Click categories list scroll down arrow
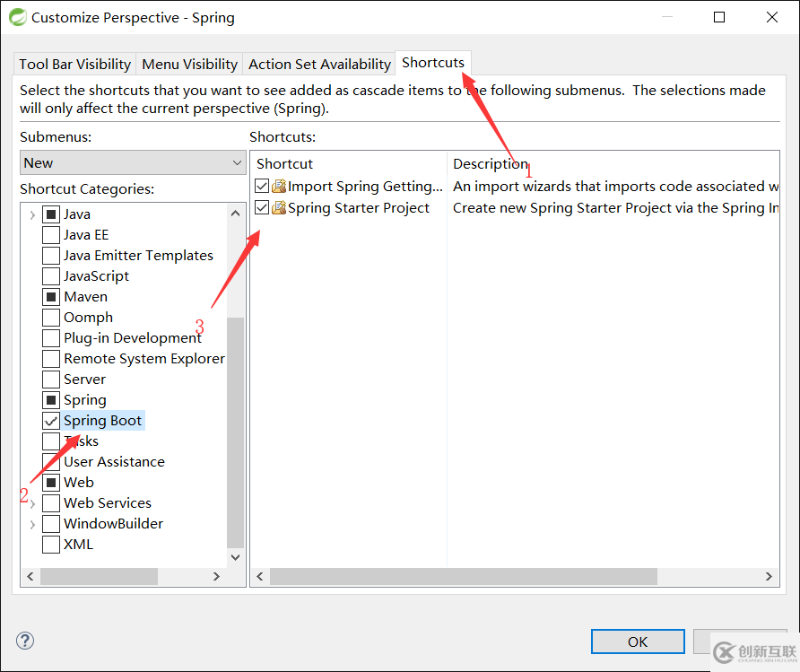This screenshot has height=672, width=800. tap(235, 557)
